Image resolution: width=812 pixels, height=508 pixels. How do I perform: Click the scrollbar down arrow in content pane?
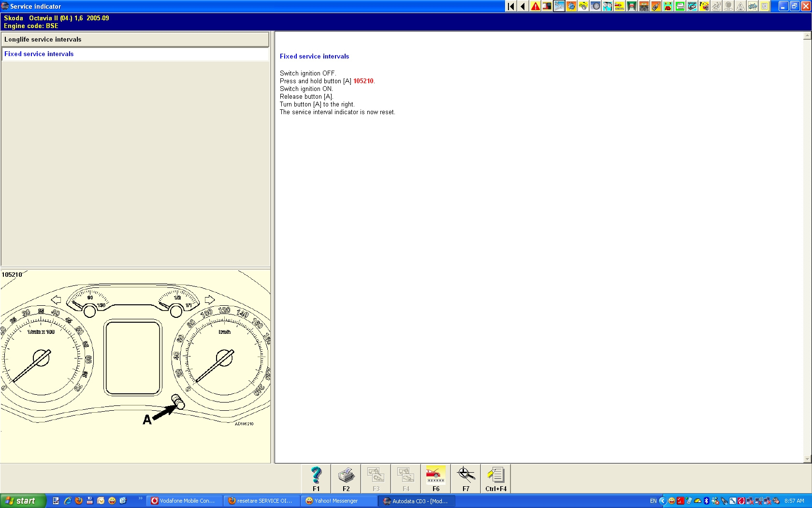click(807, 459)
